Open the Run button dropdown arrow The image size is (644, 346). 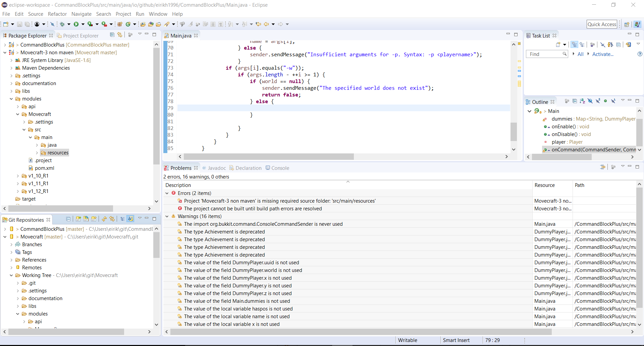(x=83, y=24)
